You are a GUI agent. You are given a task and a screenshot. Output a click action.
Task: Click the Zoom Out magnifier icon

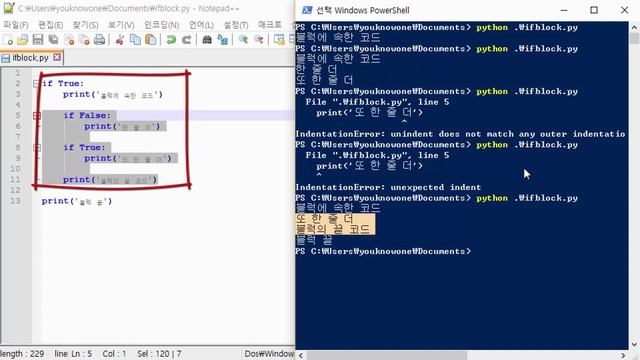tap(259, 40)
